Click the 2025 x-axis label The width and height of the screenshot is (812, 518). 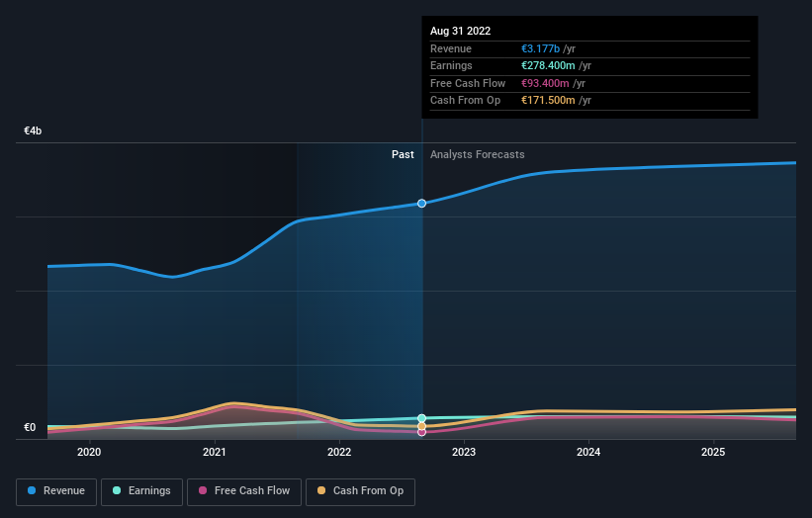point(713,452)
